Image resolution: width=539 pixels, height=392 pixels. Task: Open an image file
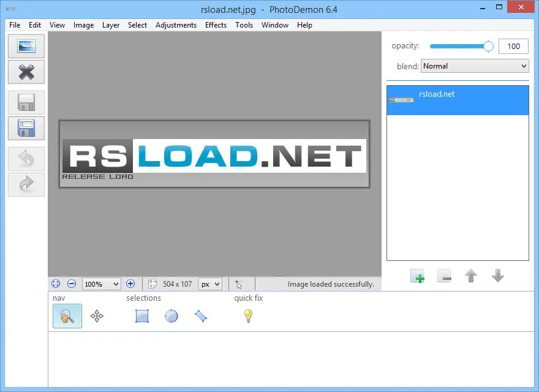coord(26,46)
